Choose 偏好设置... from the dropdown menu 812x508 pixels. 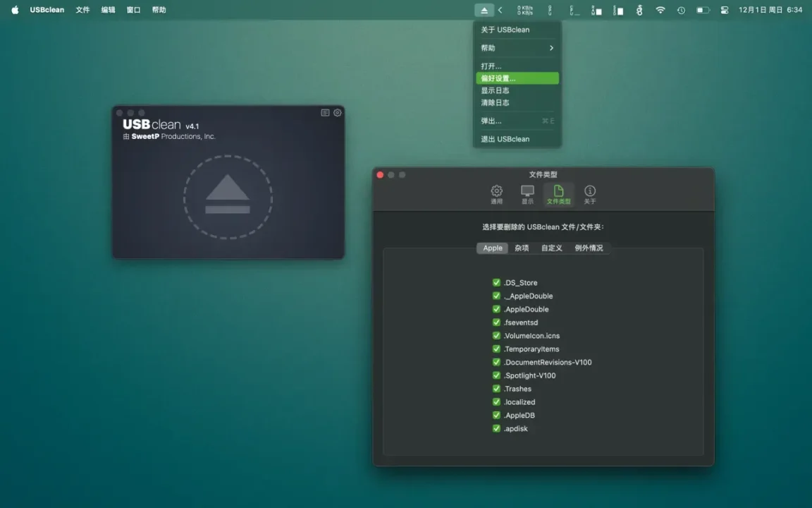coord(517,78)
